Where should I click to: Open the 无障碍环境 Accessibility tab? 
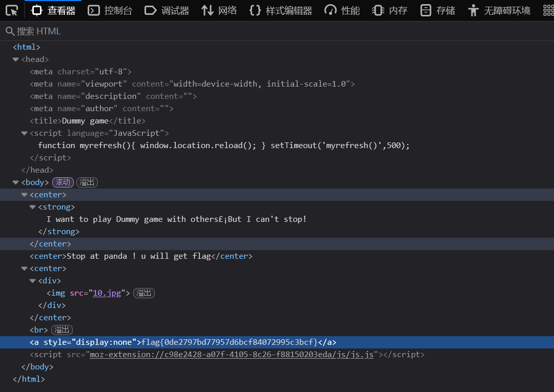[499, 11]
